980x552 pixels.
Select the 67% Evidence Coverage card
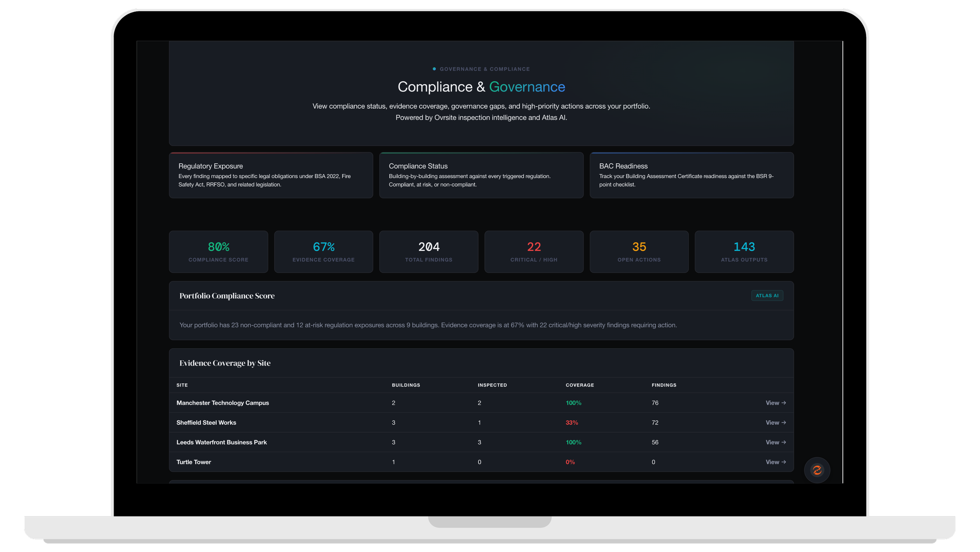(323, 251)
